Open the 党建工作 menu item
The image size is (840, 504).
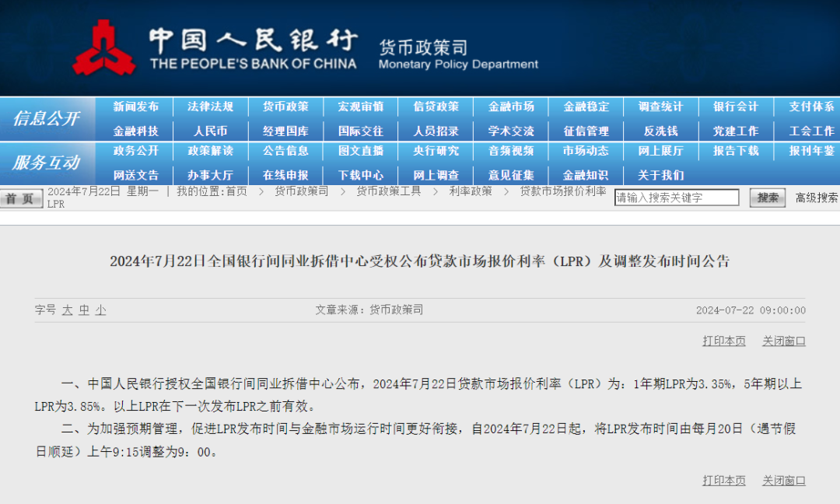(736, 131)
